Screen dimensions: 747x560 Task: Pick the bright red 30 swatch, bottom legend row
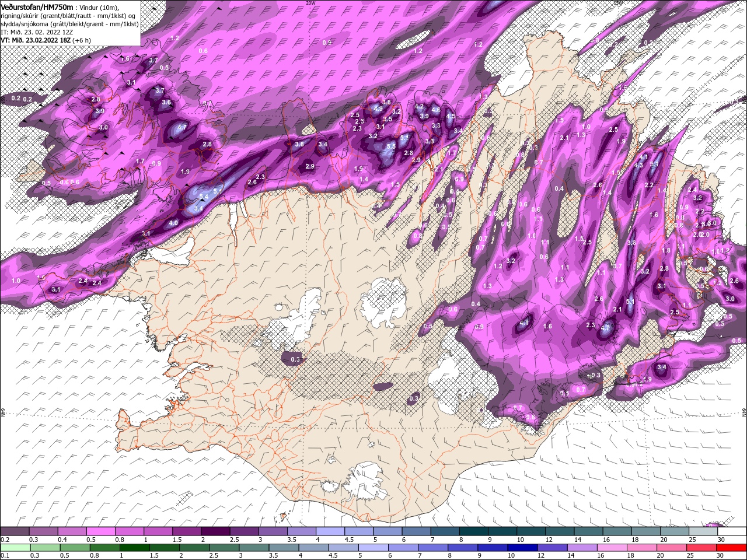tap(732, 548)
